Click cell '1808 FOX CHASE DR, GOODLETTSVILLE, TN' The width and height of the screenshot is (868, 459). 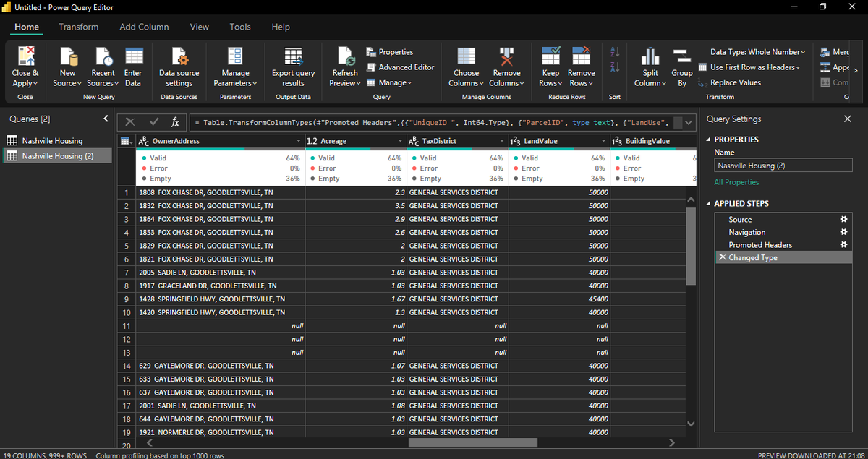[x=220, y=192]
